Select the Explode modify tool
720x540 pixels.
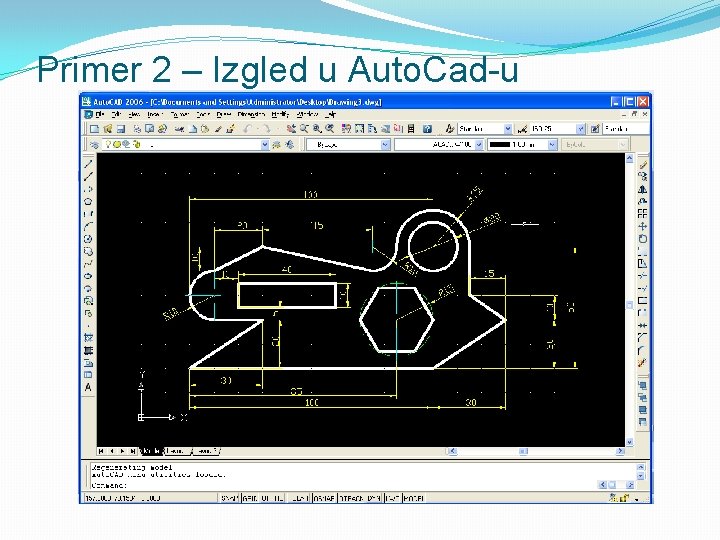(642, 363)
